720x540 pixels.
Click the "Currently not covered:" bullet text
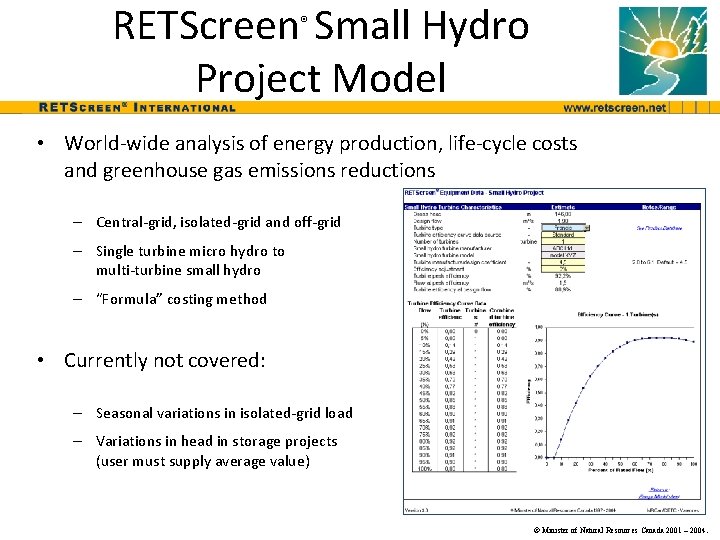pos(164,360)
